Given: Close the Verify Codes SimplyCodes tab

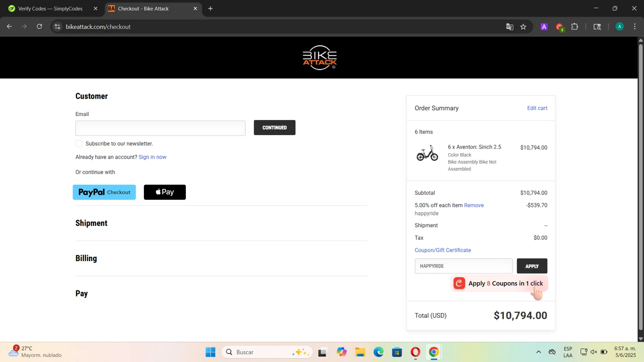Looking at the screenshot, I should [96, 9].
